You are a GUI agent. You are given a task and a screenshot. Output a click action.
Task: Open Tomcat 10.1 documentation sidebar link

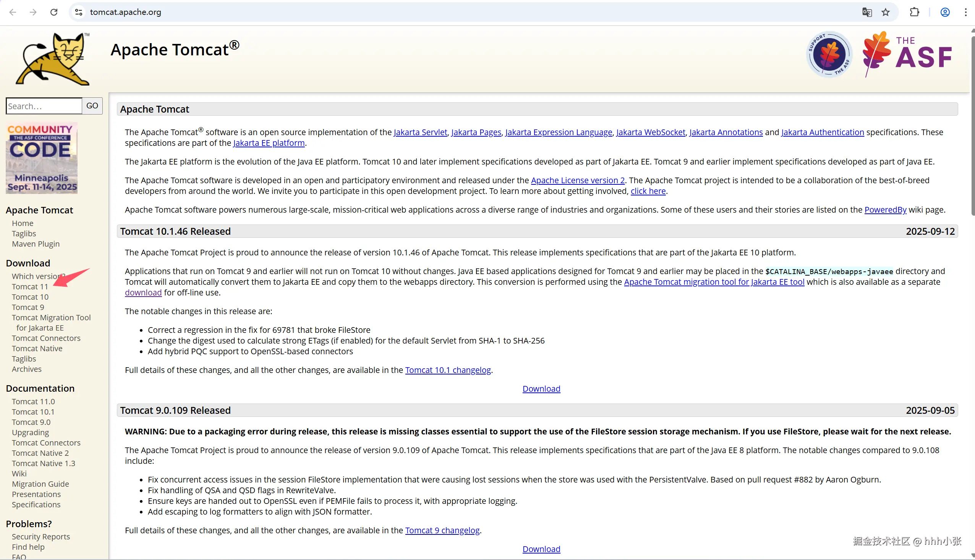(x=33, y=412)
